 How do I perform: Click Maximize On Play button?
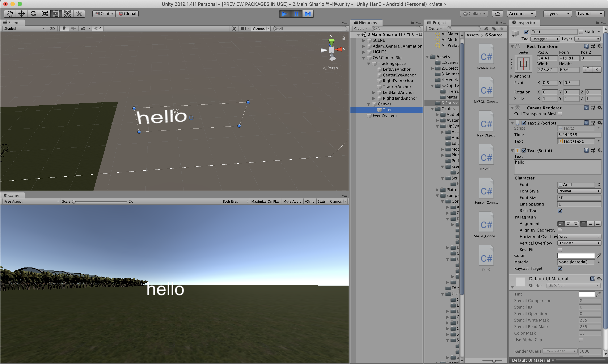coord(265,201)
